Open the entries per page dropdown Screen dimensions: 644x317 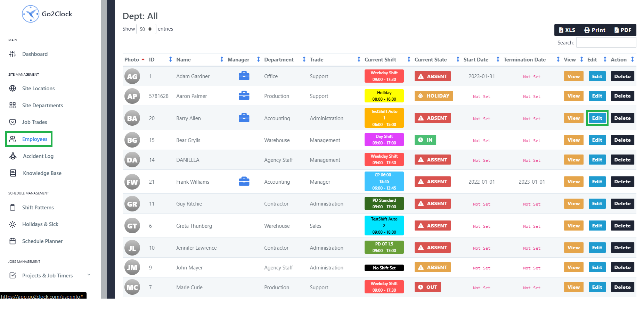[146, 29]
